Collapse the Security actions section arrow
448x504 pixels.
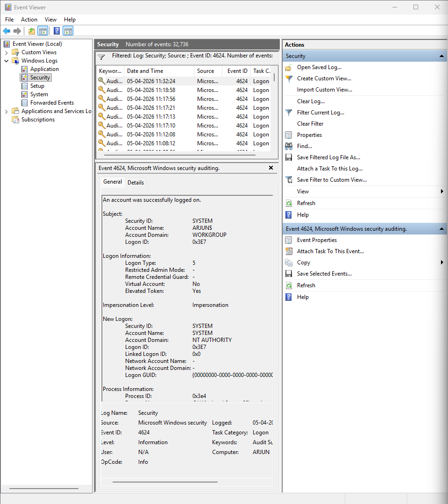[441, 56]
